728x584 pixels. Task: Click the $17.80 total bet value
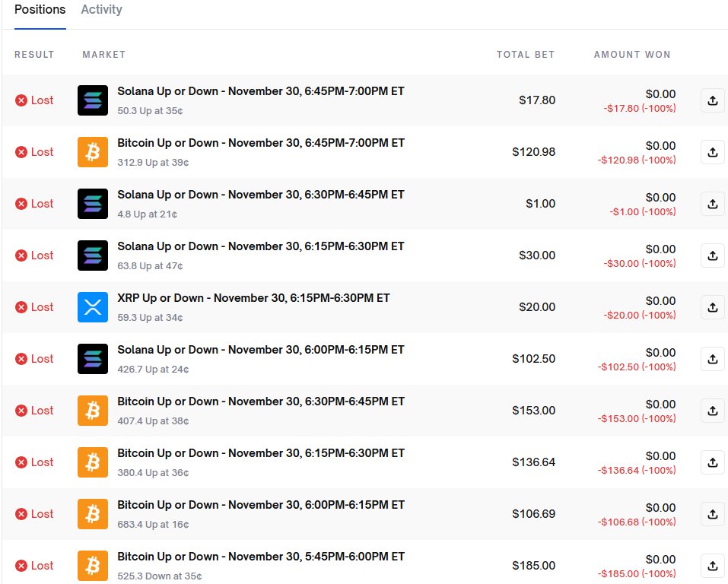pyautogui.click(x=537, y=100)
